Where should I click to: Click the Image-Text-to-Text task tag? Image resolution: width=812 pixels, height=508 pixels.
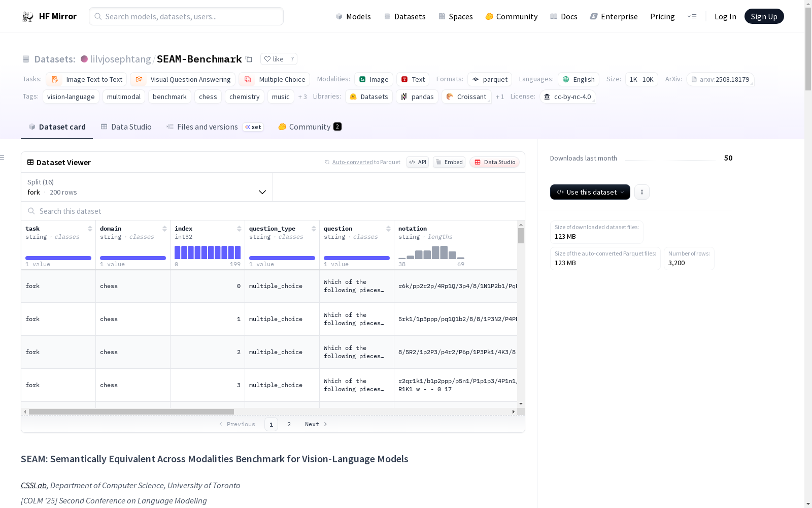[x=86, y=79]
